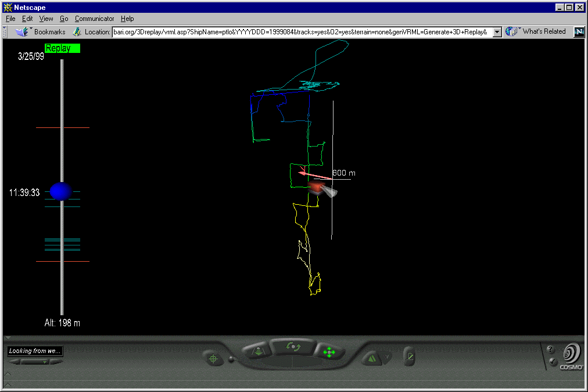The image size is (588, 392).
Task: Select the Pan navigation arrows button
Action: click(329, 352)
